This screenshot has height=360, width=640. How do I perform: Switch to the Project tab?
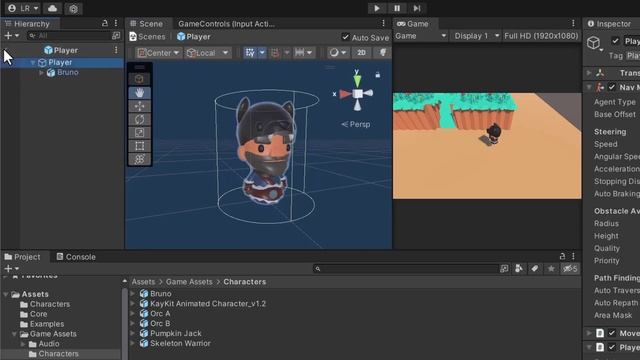point(22,257)
